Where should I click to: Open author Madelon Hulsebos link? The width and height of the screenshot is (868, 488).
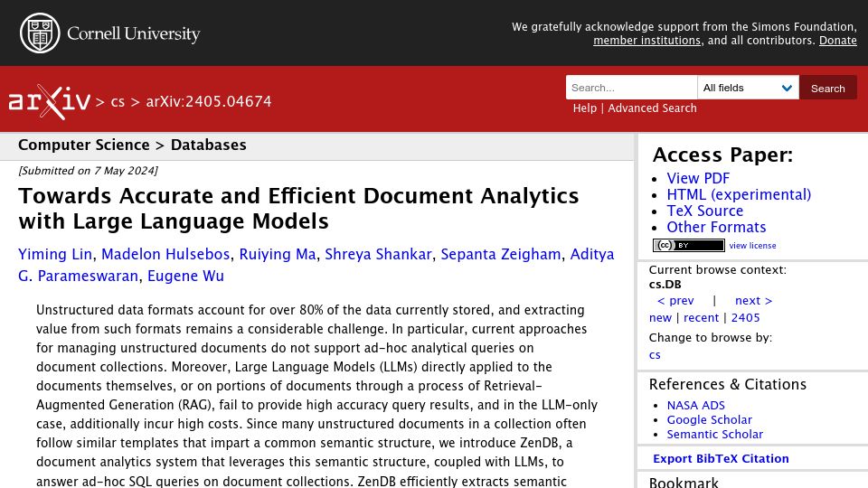(x=165, y=254)
